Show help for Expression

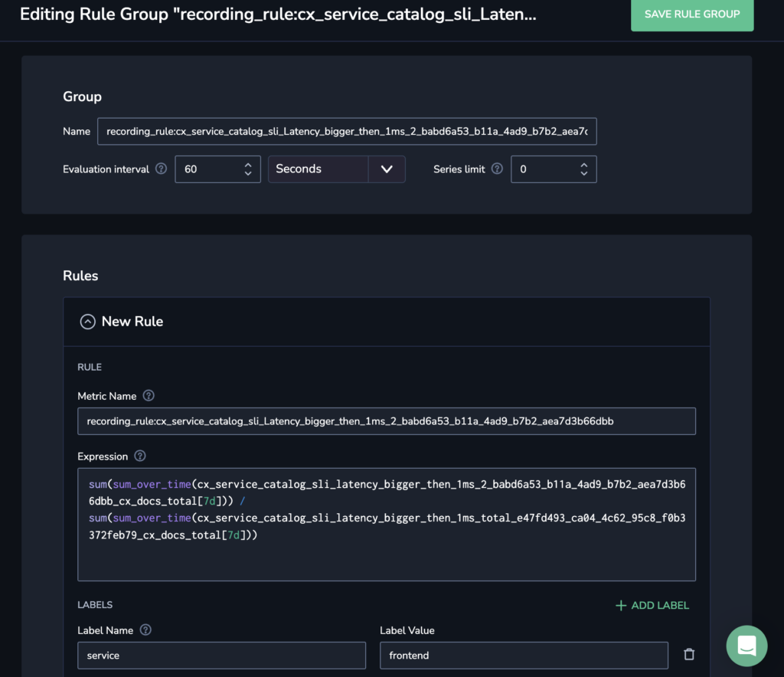pos(140,456)
